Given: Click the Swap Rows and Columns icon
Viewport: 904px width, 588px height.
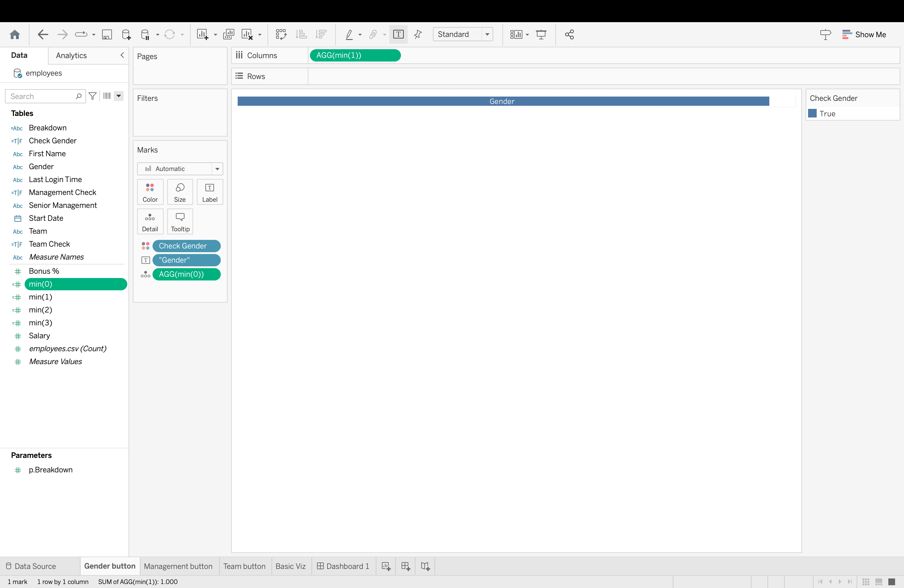Looking at the screenshot, I should tap(281, 34).
